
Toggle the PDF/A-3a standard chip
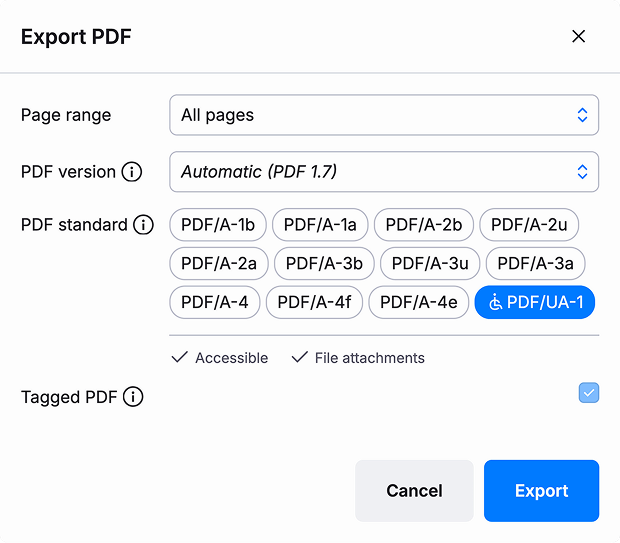(x=535, y=264)
